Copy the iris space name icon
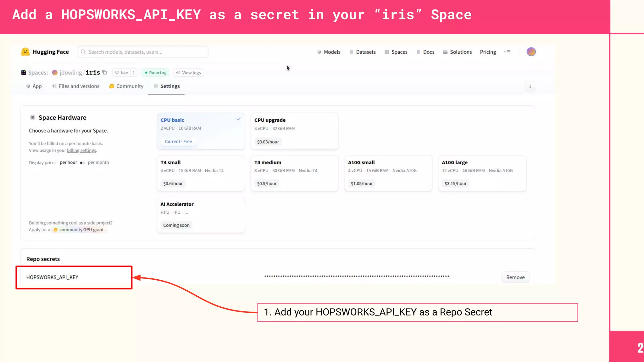The width and height of the screenshot is (644, 362). [x=105, y=73]
